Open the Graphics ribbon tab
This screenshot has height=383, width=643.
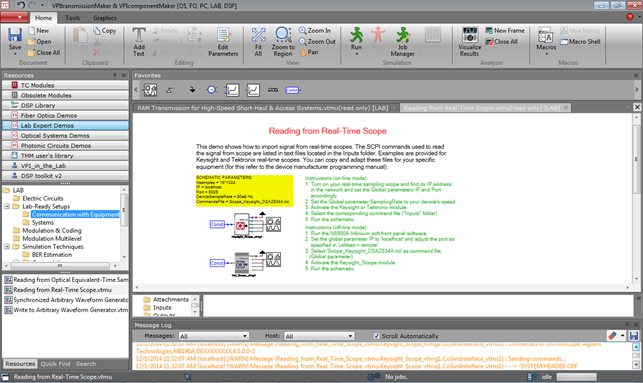click(x=105, y=18)
